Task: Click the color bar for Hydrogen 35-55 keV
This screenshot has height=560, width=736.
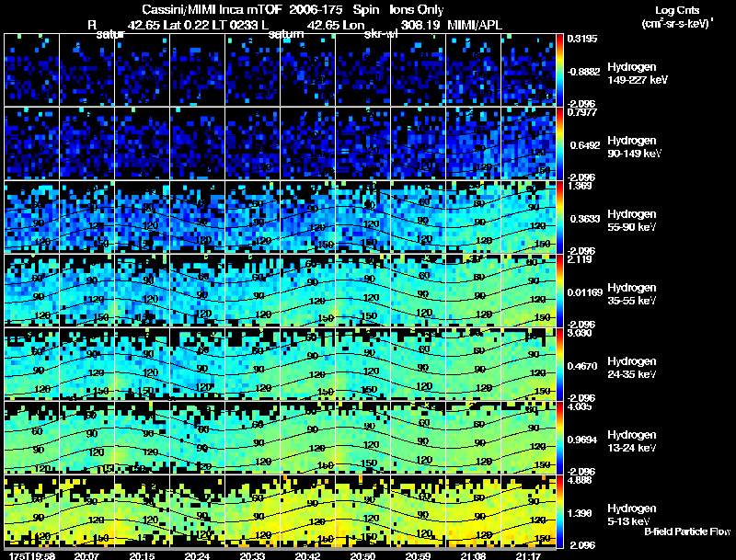Action: 559,291
